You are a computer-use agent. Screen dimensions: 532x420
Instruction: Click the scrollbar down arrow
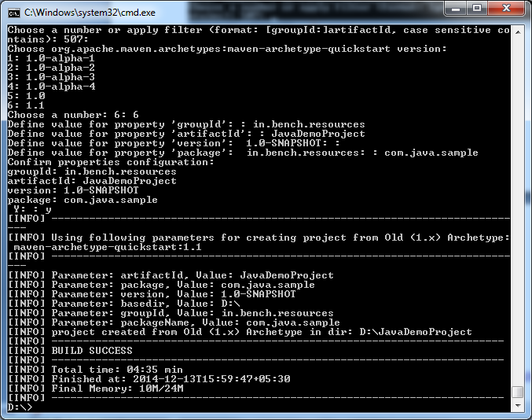[518, 405]
